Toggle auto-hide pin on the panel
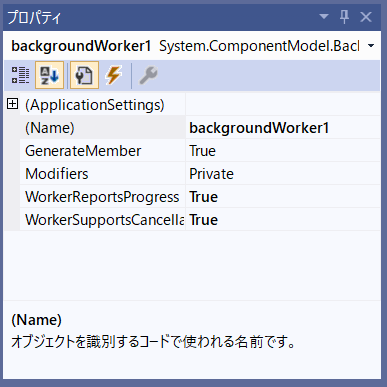The image size is (387, 387). (345, 16)
